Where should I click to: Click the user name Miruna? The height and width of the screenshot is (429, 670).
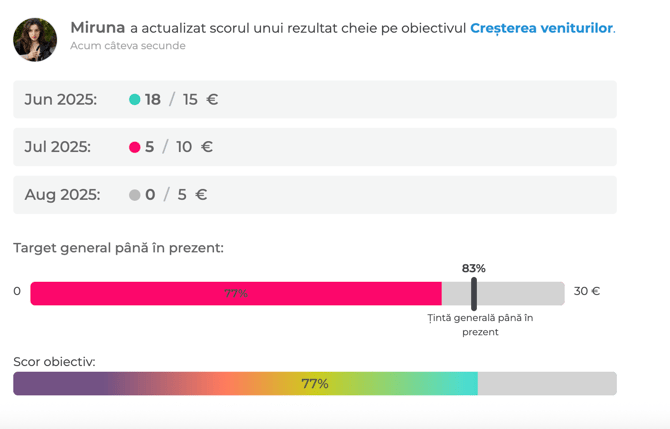[97, 28]
